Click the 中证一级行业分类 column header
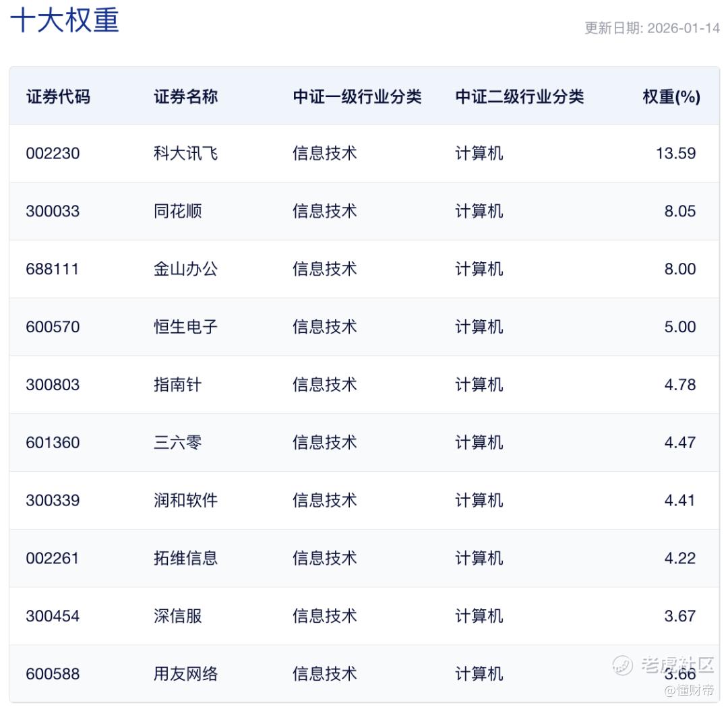Screen dimensions: 728x707 click(357, 96)
